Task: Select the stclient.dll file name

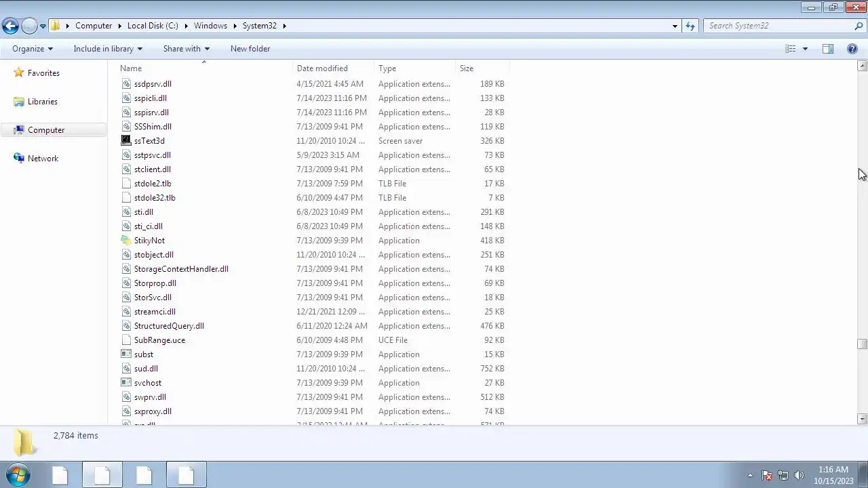Action: pos(152,169)
